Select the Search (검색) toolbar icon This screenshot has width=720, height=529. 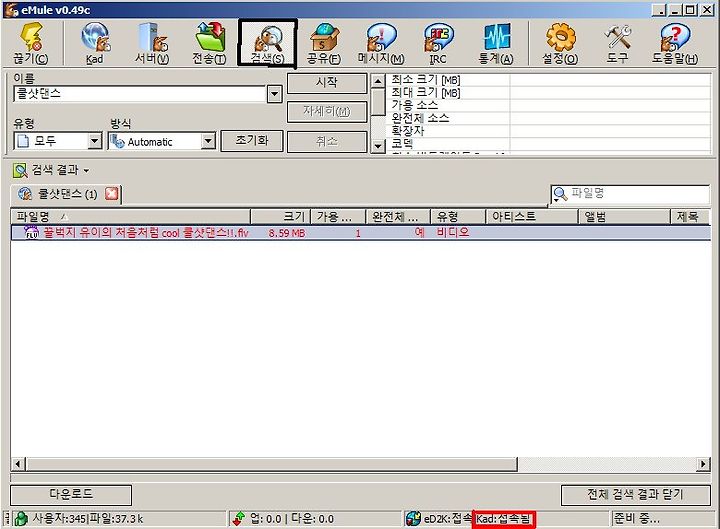click(267, 43)
